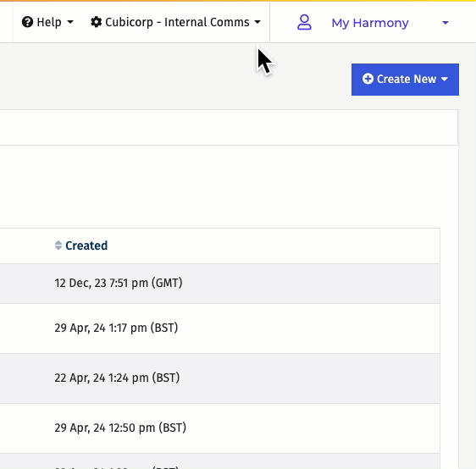Open the Help menu
The width and height of the screenshot is (476, 469).
coord(47,22)
